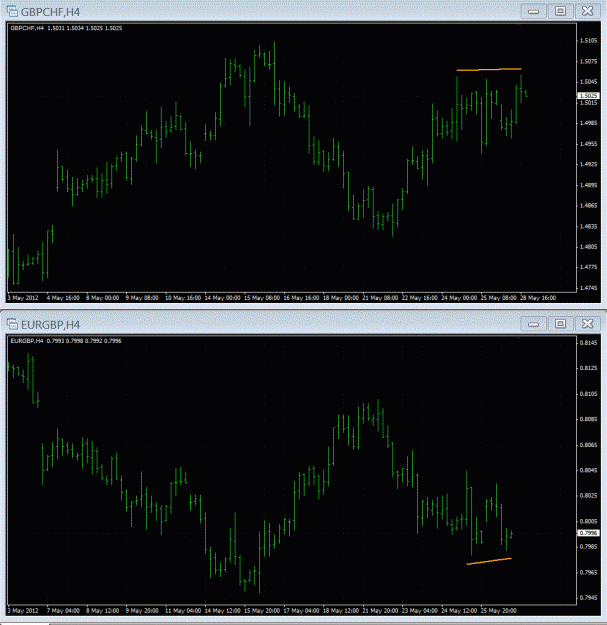Click the 0.8105 price scale label
Screen dimensions: 607x625
click(589, 394)
